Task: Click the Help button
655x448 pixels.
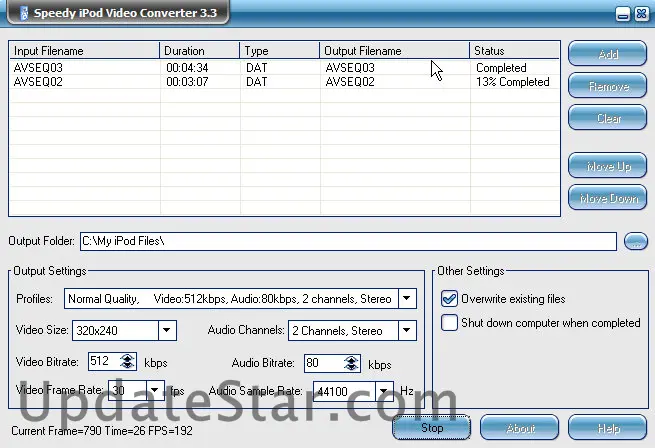Action: point(608,428)
